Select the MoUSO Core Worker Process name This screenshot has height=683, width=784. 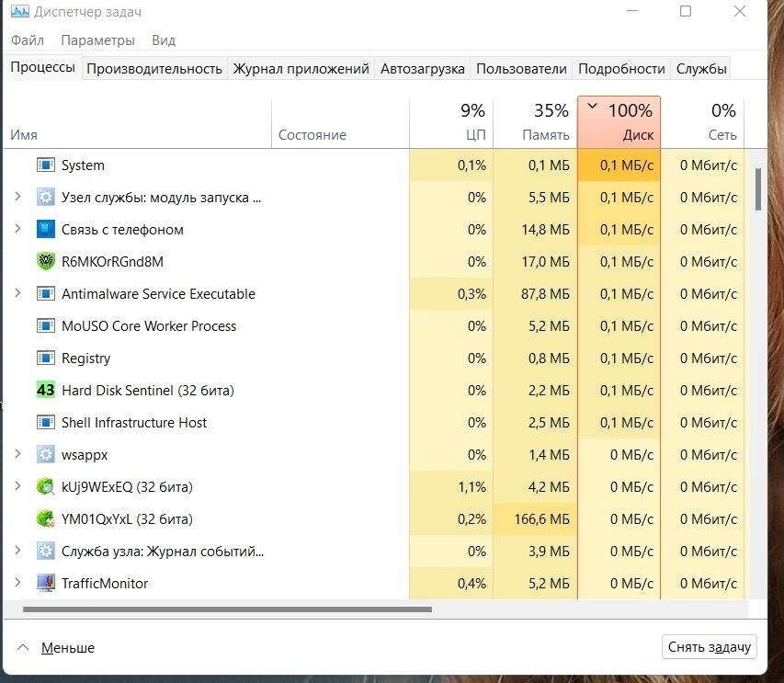point(149,326)
